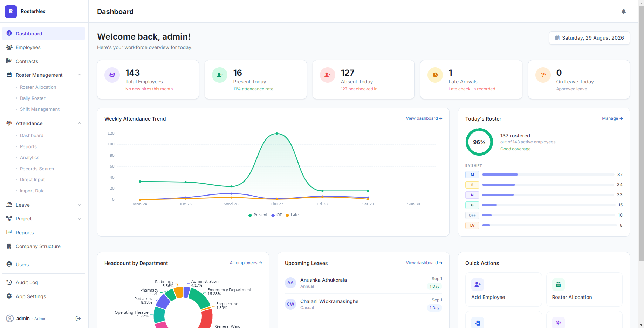Viewport: 644px width, 328px height.
Task: Toggle OT series in chart legend
Action: (276, 215)
